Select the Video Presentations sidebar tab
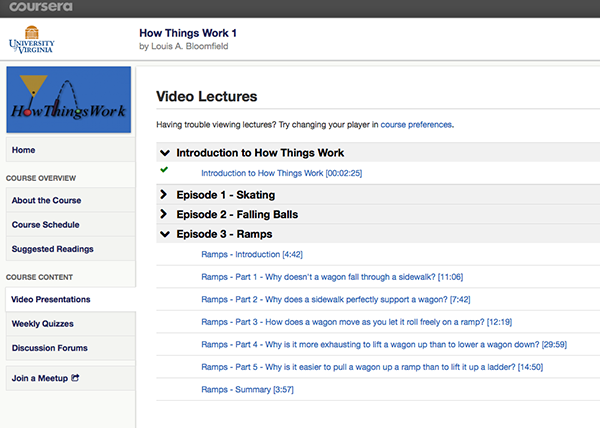This screenshot has height=428, width=600. [x=51, y=299]
